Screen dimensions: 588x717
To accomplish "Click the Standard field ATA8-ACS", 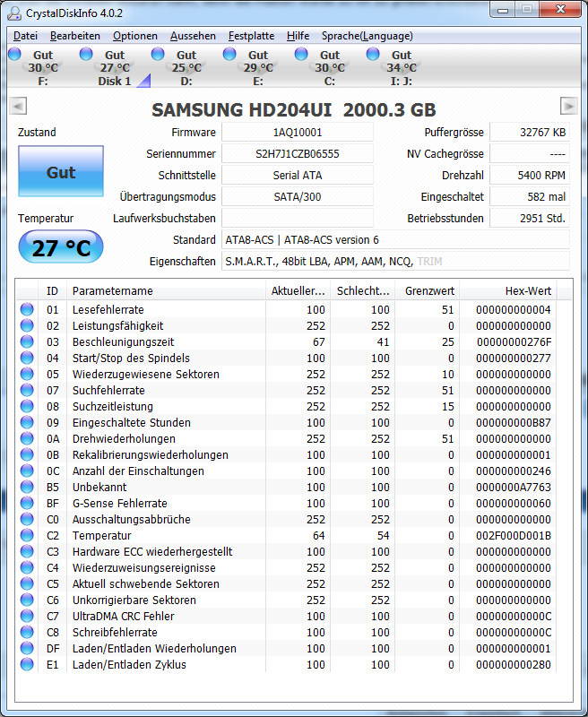I will (395, 239).
